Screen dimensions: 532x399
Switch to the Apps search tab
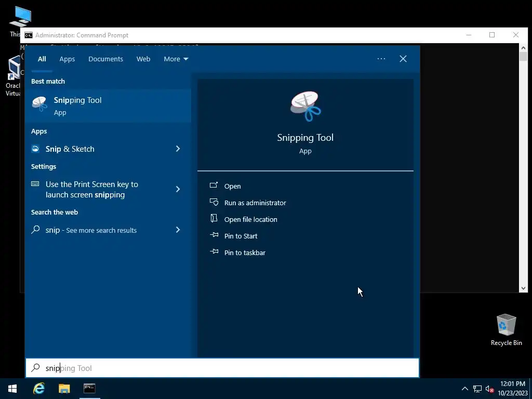click(x=67, y=59)
